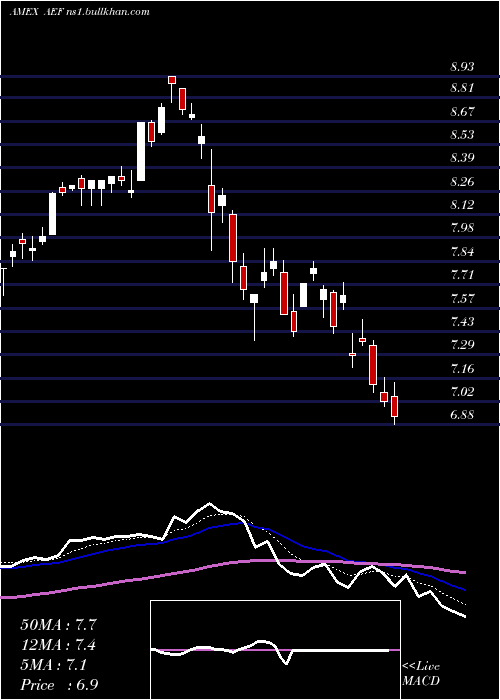Click the '50MA : 7.7' reading
Viewport: 500px width, 700px height.
58,625
